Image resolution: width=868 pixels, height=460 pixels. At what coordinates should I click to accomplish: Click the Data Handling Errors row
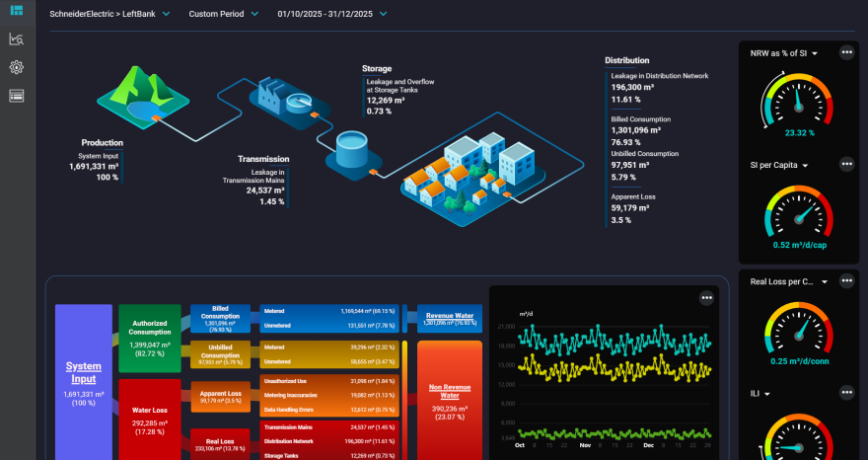329,410
